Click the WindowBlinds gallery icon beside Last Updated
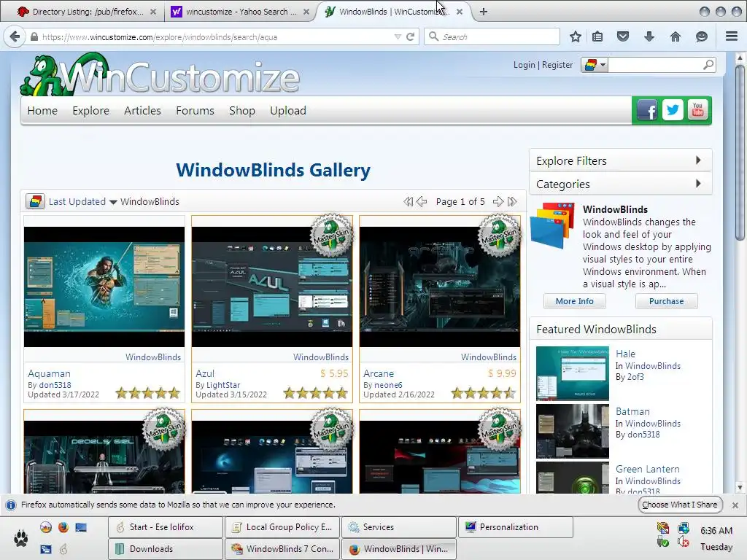 35,201
